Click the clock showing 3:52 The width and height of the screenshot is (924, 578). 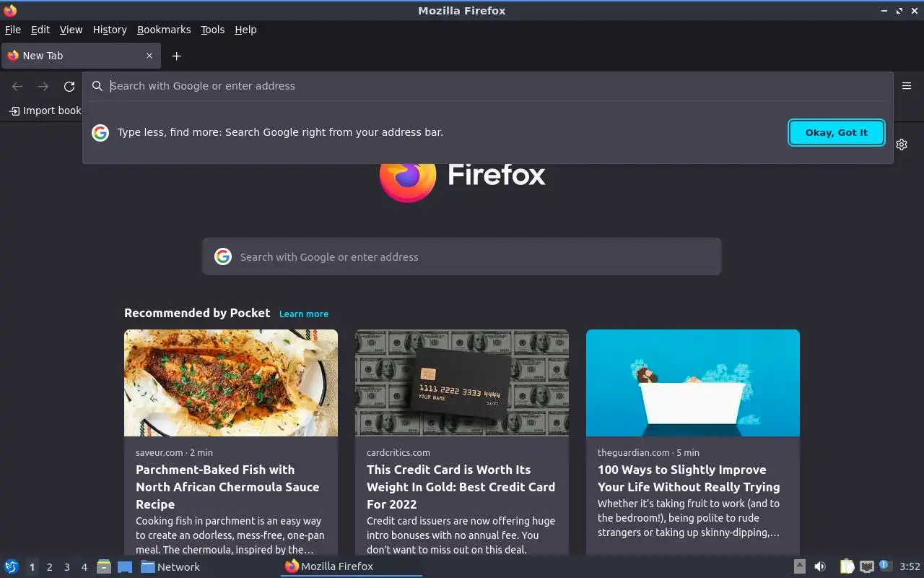(910, 566)
